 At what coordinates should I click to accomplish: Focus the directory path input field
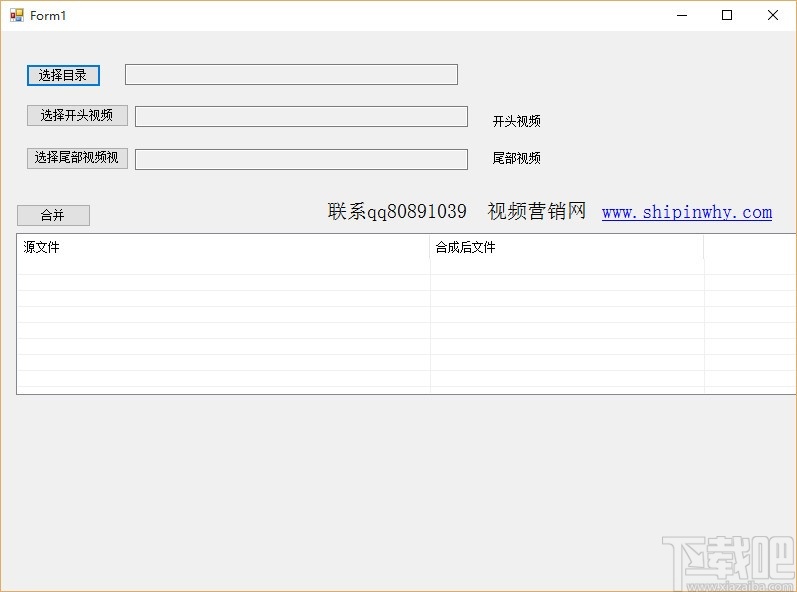click(291, 75)
